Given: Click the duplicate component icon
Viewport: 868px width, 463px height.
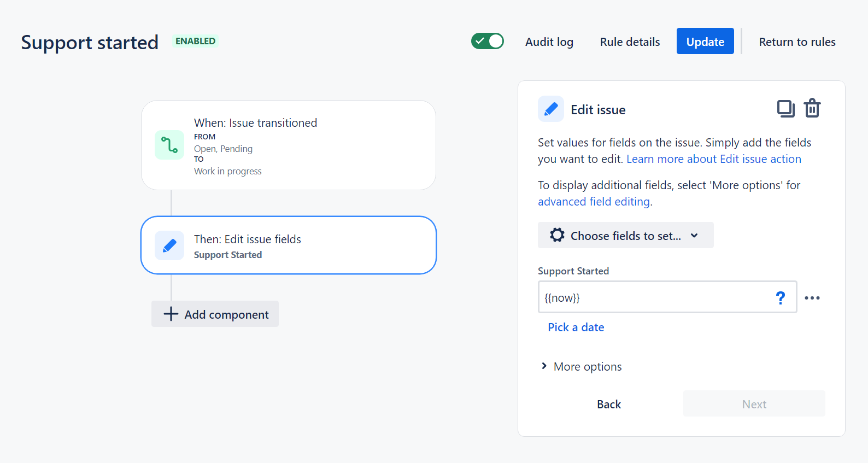Looking at the screenshot, I should click(785, 109).
